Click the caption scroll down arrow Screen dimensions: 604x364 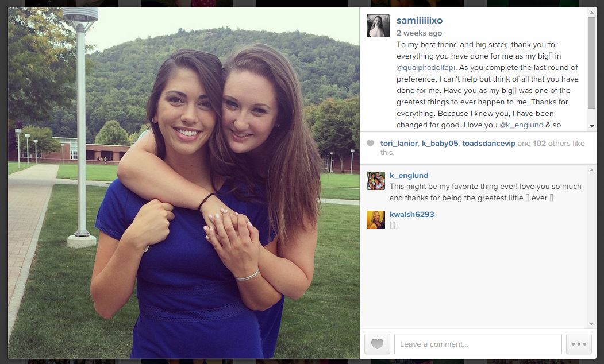pyautogui.click(x=591, y=126)
